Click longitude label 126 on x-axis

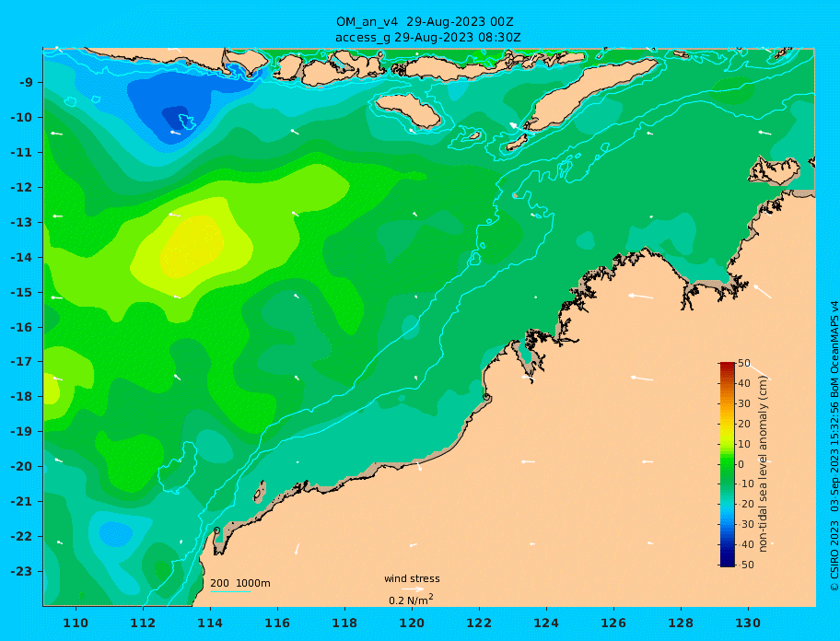click(x=613, y=623)
